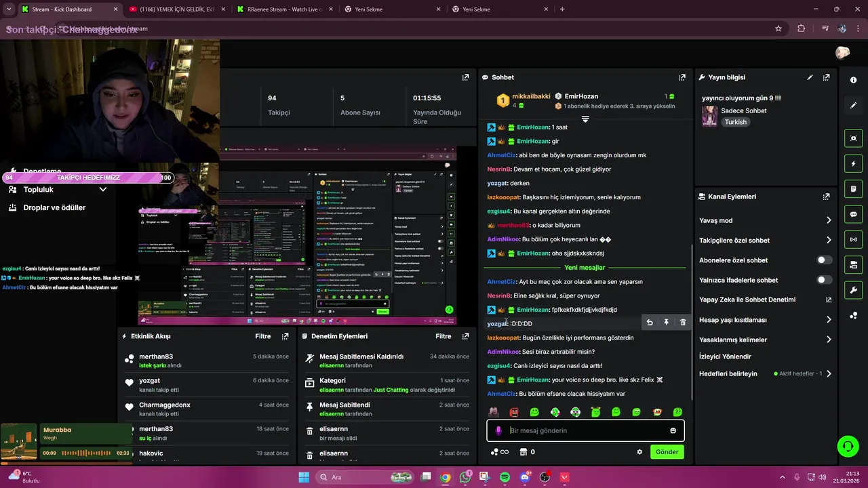Open Filtre in Etkinlik Akışı
Screen dimensions: 868x488
[262, 336]
